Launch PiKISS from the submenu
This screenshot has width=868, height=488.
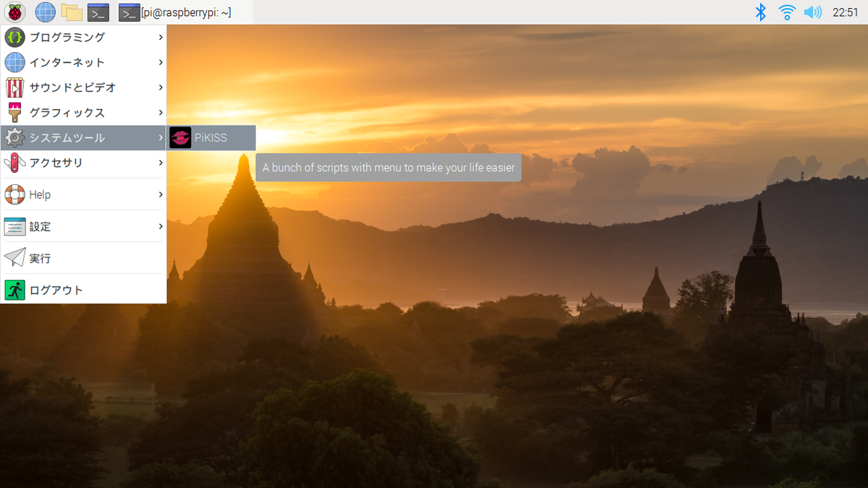click(211, 137)
